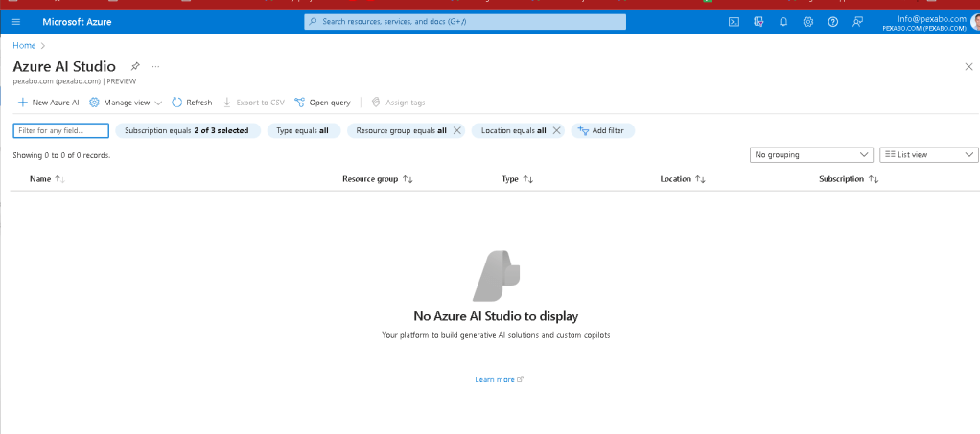Click Export to CSV
The width and height of the screenshot is (980, 434).
(x=254, y=103)
